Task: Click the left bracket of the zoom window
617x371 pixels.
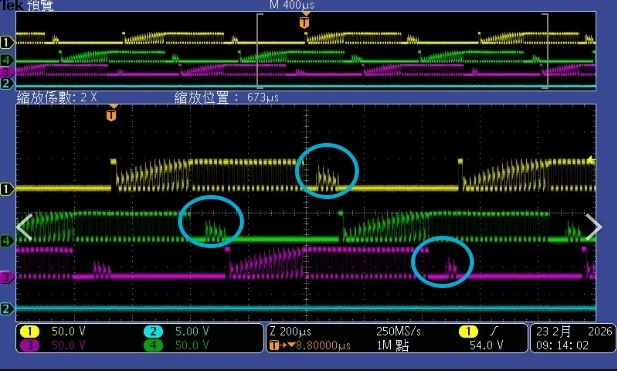Action: [259, 50]
